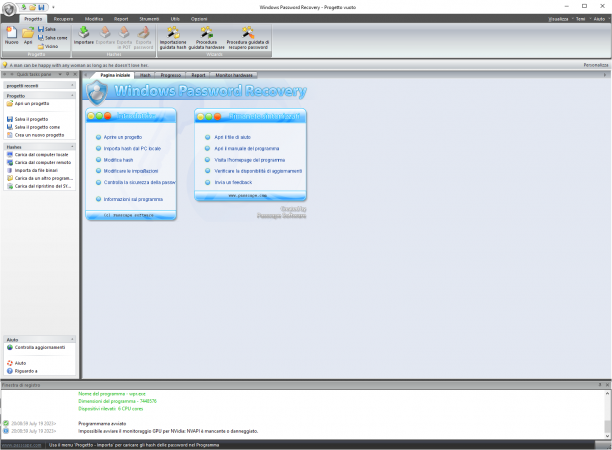Click Verificare la disponibilità di aggiornamenti link
This screenshot has height=450, width=612.
pyautogui.click(x=258, y=171)
